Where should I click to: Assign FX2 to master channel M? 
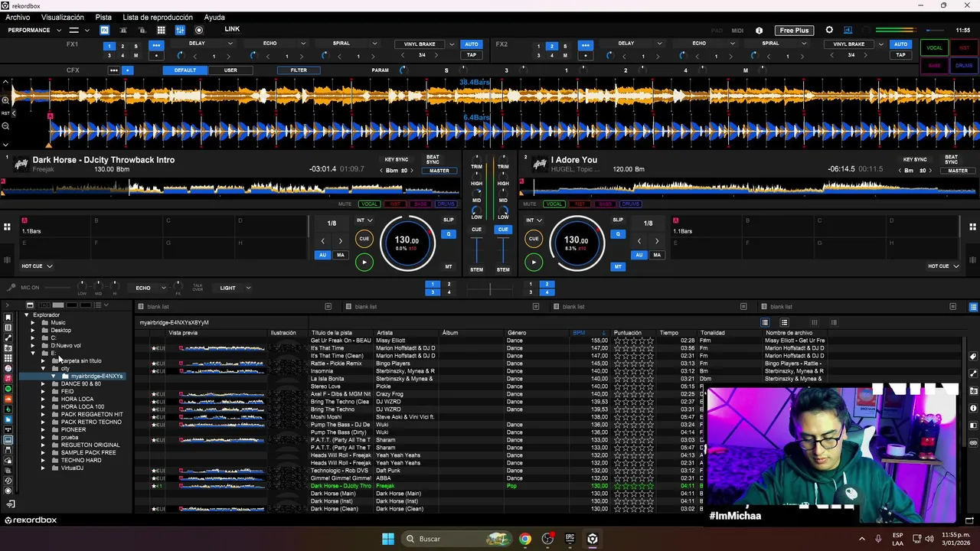coord(565,56)
